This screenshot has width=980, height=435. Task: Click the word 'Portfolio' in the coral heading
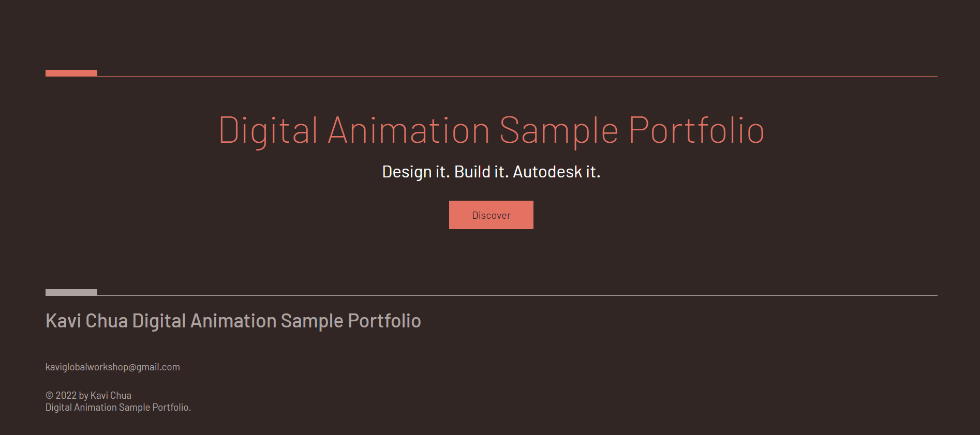click(x=696, y=130)
